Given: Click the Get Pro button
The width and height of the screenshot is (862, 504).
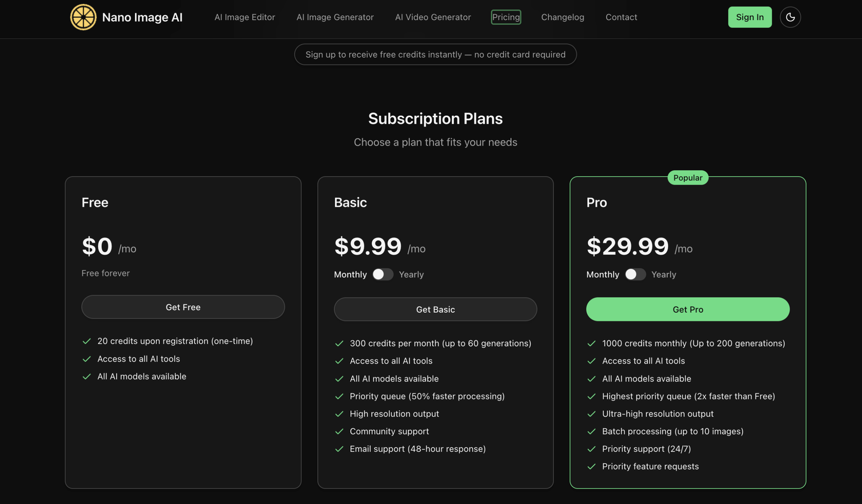Looking at the screenshot, I should pos(688,310).
